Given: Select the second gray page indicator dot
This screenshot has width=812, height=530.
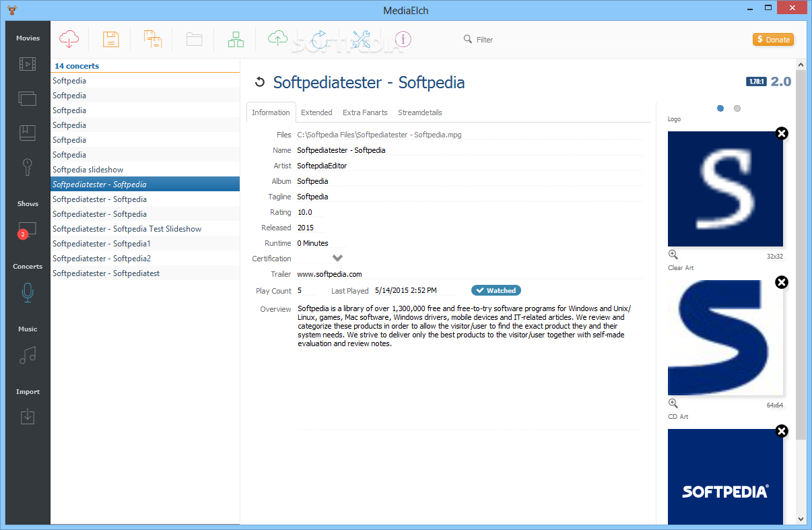Looking at the screenshot, I should point(737,108).
